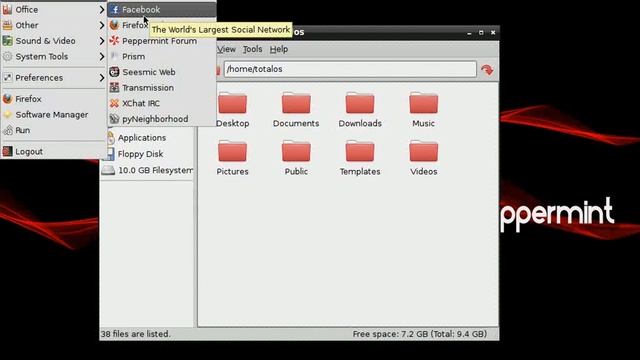This screenshot has height=360, width=640.
Task: Click the Software Manager icon
Action: tap(7, 115)
